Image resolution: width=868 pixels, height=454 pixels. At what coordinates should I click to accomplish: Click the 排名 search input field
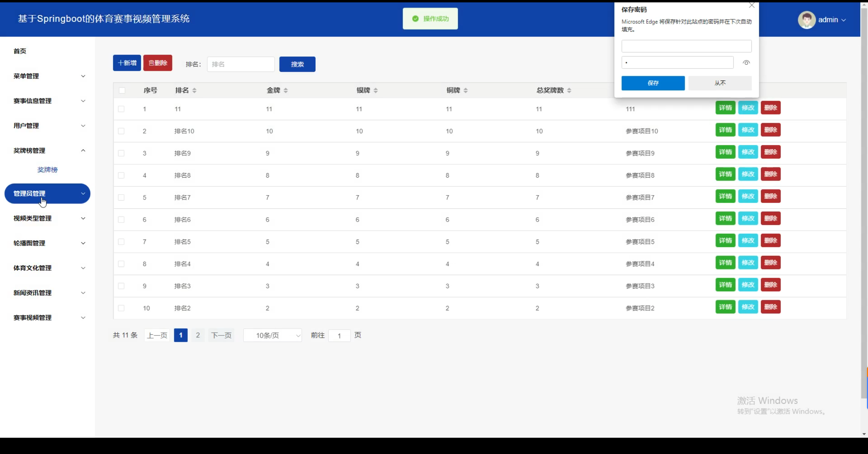(x=240, y=64)
